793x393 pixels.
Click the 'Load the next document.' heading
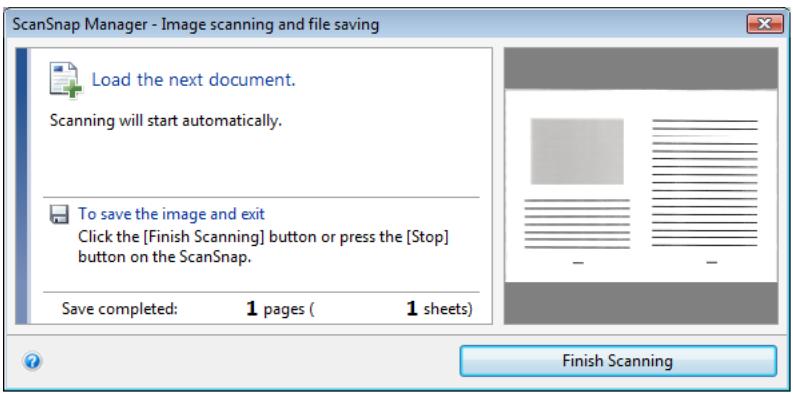click(193, 80)
